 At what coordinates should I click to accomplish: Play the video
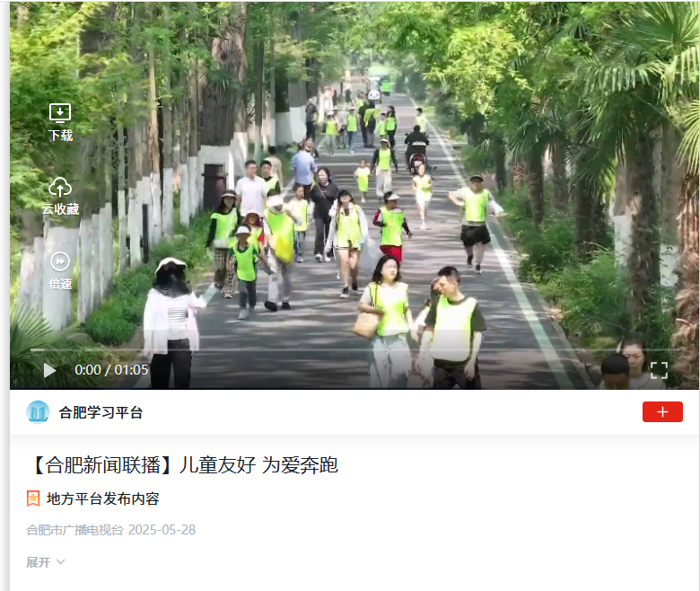[49, 370]
